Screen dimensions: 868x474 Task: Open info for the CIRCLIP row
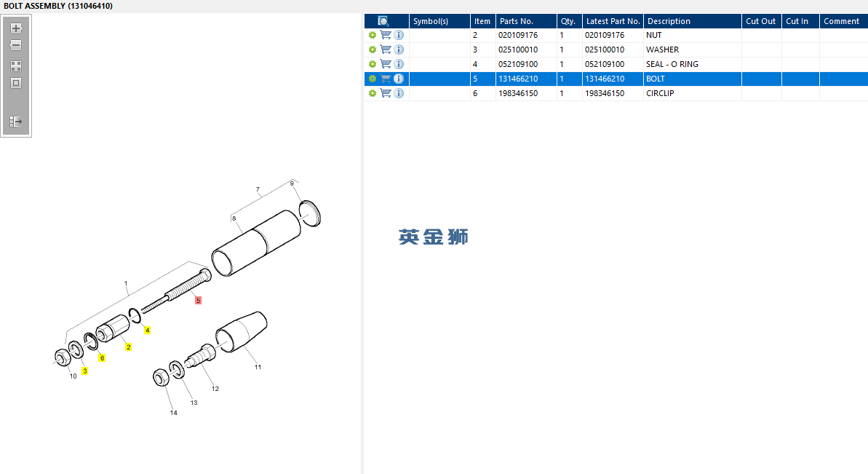coord(399,93)
